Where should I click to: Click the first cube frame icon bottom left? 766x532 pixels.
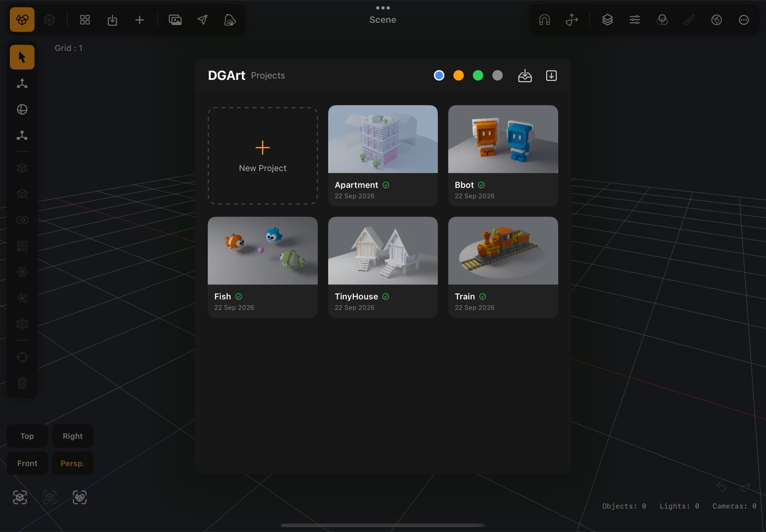(20, 497)
